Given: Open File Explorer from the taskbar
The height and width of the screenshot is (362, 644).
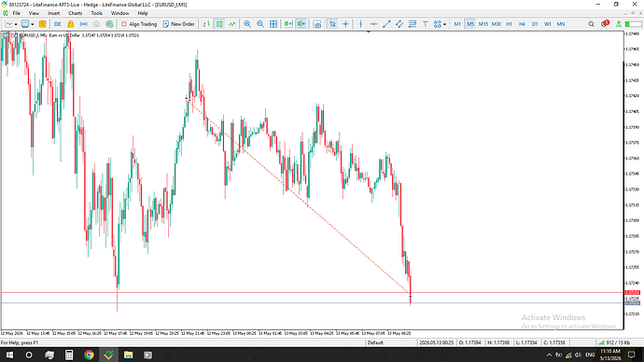Looking at the screenshot, I should 128,355.
